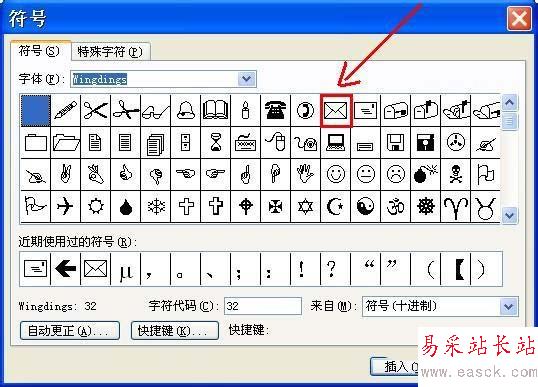The height and width of the screenshot is (387, 538).
Task: Click the symbol grid scroll up arrow
Action: (510, 103)
